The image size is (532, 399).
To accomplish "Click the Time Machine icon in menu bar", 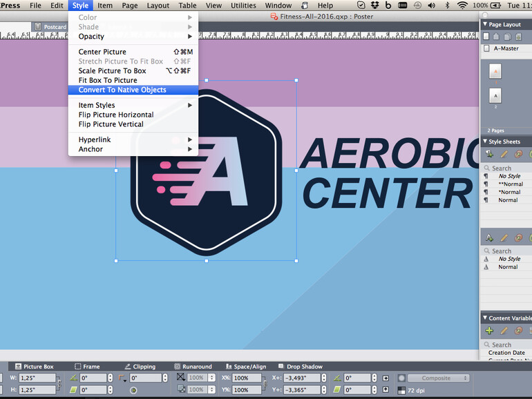I will pos(417,5).
